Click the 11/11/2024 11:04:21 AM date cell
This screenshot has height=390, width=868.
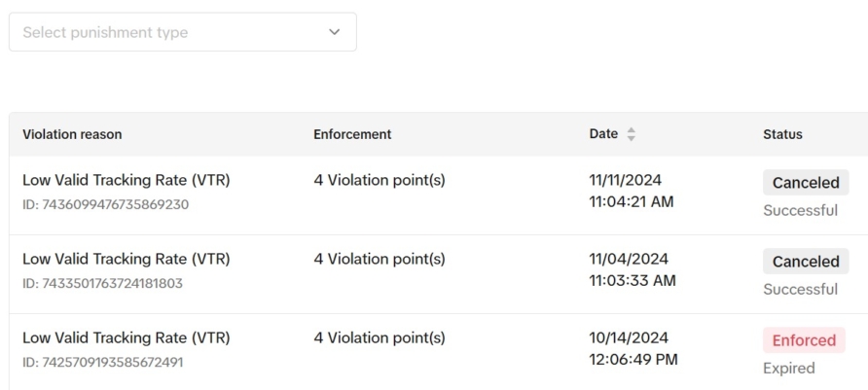pos(632,191)
